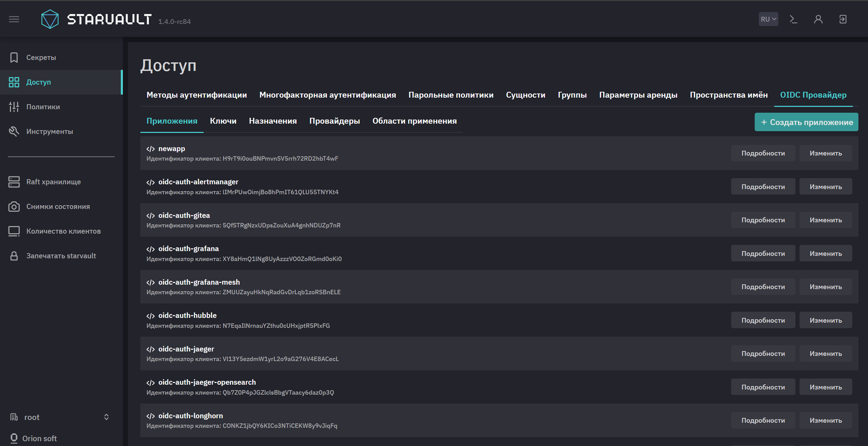Open the Scopes sub-tab
Viewport: 868px width, 446px height.
tap(414, 121)
